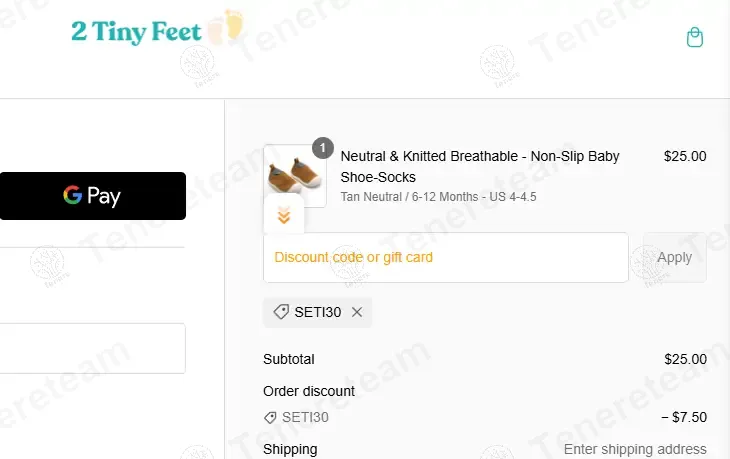Screen dimensions: 730x459
Task: Open the shopping bag cart icon
Action: coord(695,37)
